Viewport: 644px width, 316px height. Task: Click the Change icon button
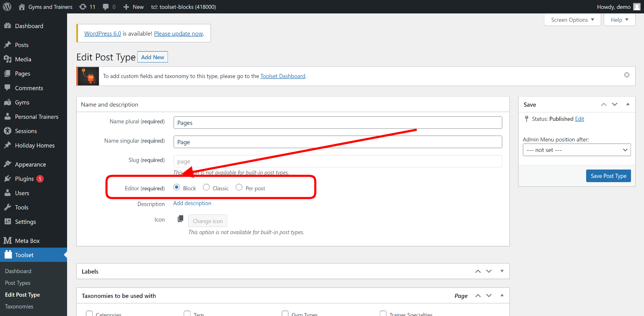pyautogui.click(x=208, y=221)
